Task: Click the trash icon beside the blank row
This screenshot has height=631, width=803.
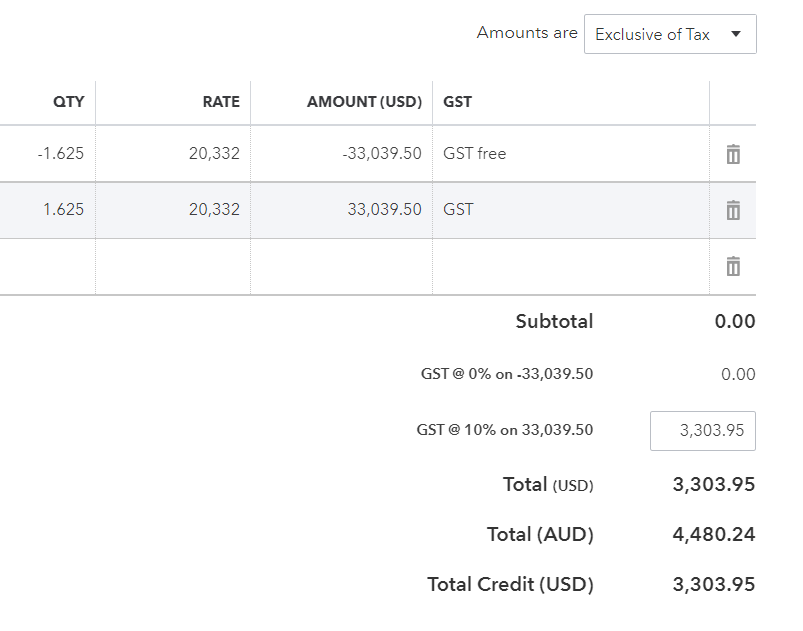Action: 733,265
